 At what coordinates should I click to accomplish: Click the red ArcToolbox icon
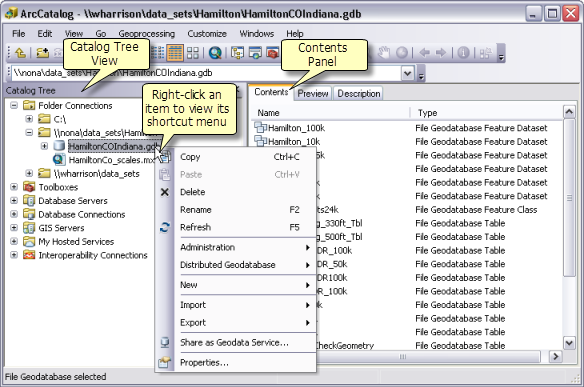[x=273, y=53]
